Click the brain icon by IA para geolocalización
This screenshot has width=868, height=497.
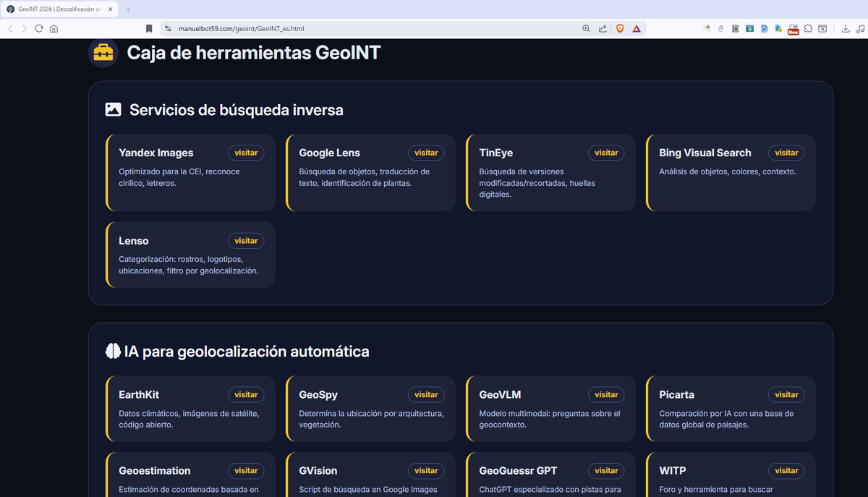[113, 352]
